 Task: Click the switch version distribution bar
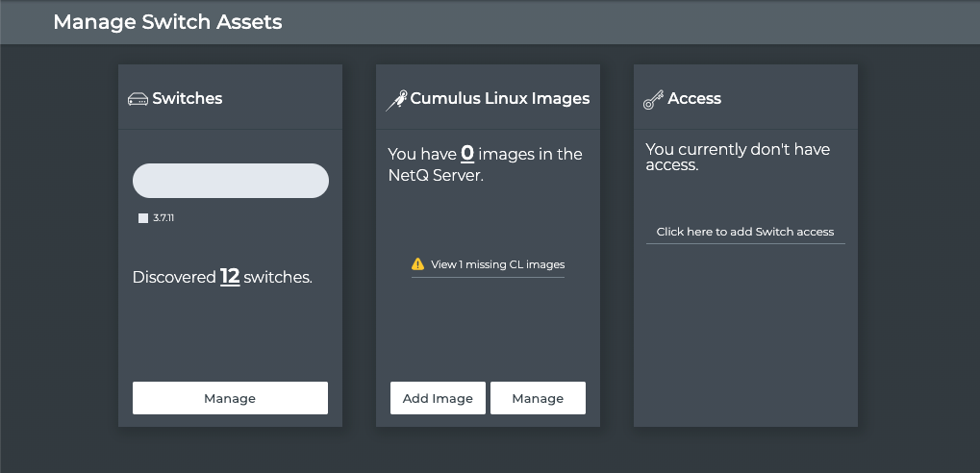pyautogui.click(x=230, y=181)
